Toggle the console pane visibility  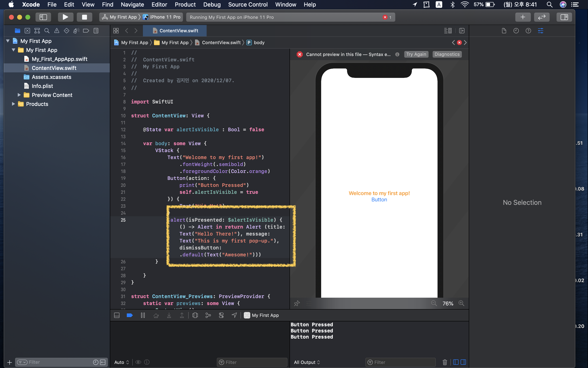tap(463, 362)
